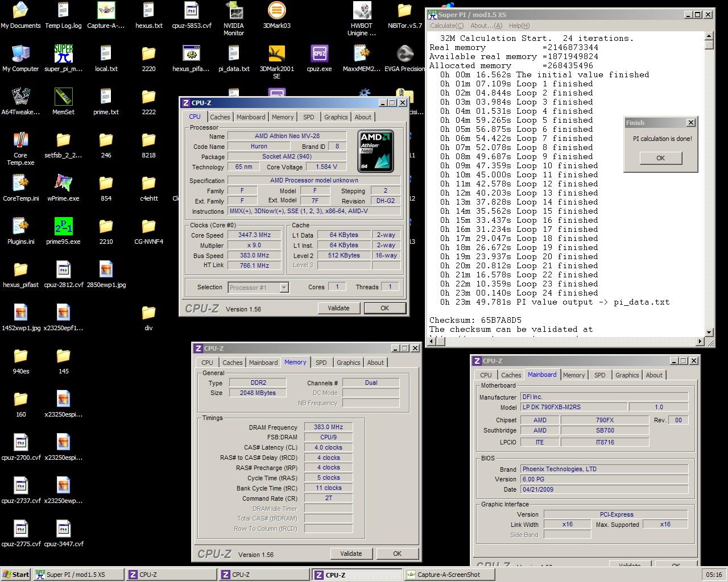Open hexus.txt file on desktop
The height and width of the screenshot is (582, 728).
pos(148,16)
